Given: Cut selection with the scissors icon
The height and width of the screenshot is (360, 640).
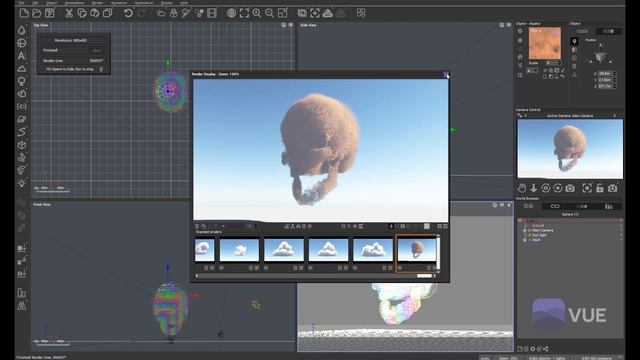Looking at the screenshot, I should coord(69,13).
